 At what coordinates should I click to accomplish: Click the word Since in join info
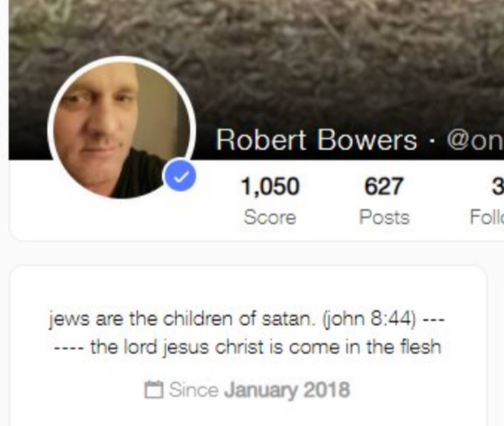point(194,390)
